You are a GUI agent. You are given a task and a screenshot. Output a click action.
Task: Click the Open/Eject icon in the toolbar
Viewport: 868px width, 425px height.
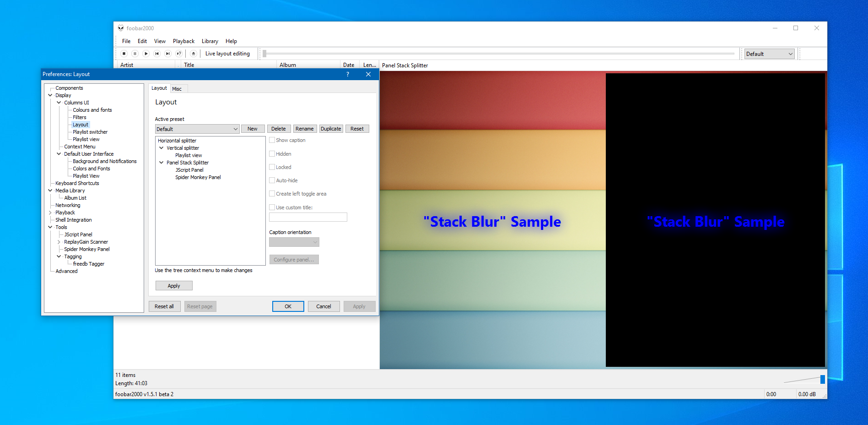point(194,54)
